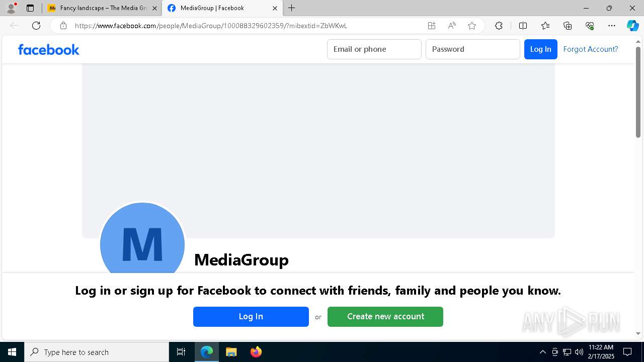Screen dimensions: 644x362
Task: Click the Edge profile avatar icon
Action: click(x=11, y=8)
